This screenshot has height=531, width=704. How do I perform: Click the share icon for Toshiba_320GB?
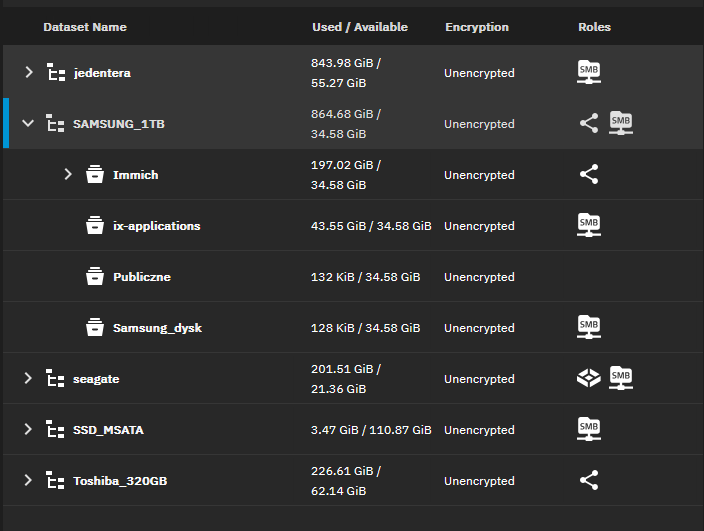589,481
